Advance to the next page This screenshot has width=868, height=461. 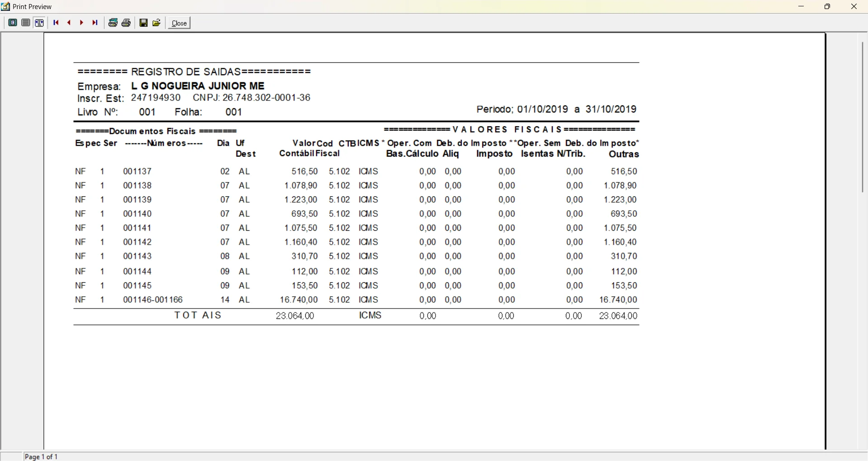tap(82, 23)
